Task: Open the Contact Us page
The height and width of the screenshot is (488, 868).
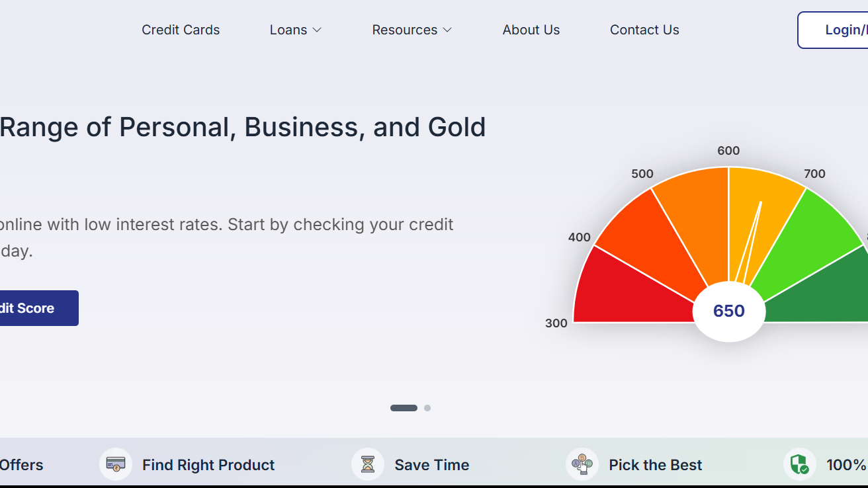Action: pos(644,30)
